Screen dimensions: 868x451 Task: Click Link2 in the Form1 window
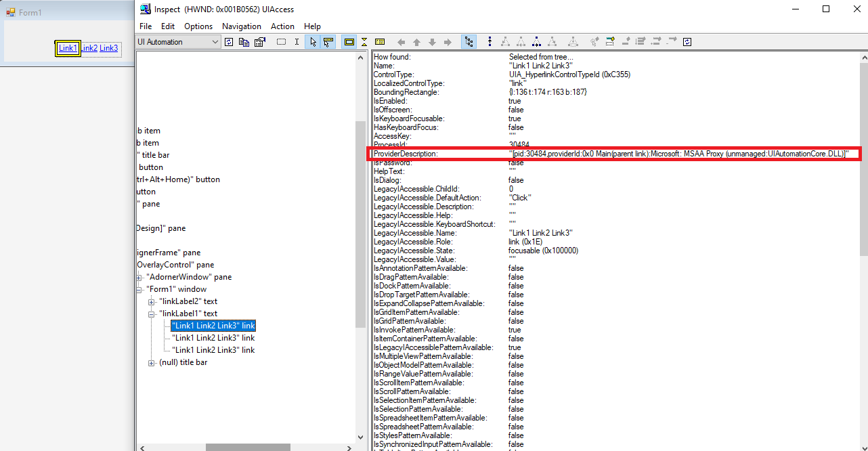(89, 48)
